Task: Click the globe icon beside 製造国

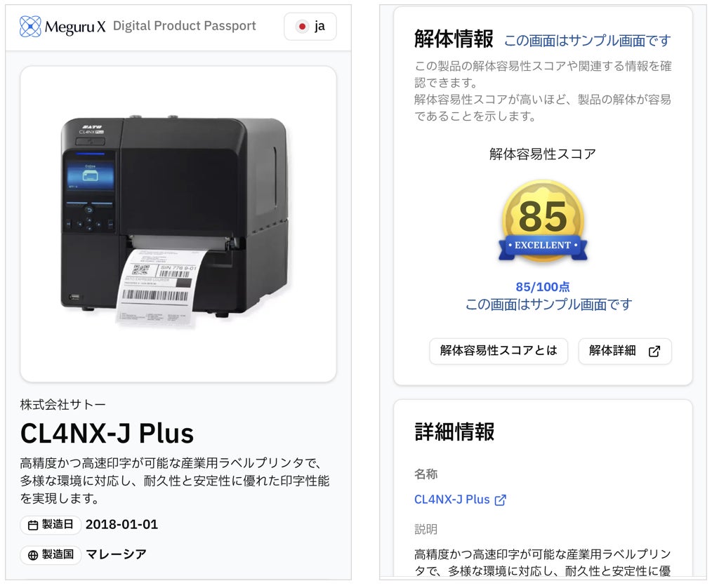Action: (x=33, y=555)
